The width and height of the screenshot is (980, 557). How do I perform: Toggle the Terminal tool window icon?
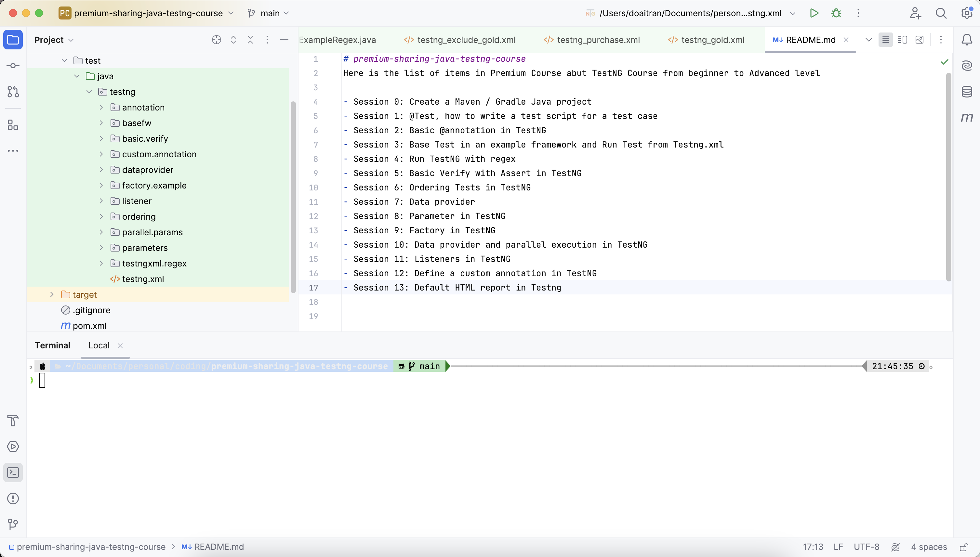13,473
